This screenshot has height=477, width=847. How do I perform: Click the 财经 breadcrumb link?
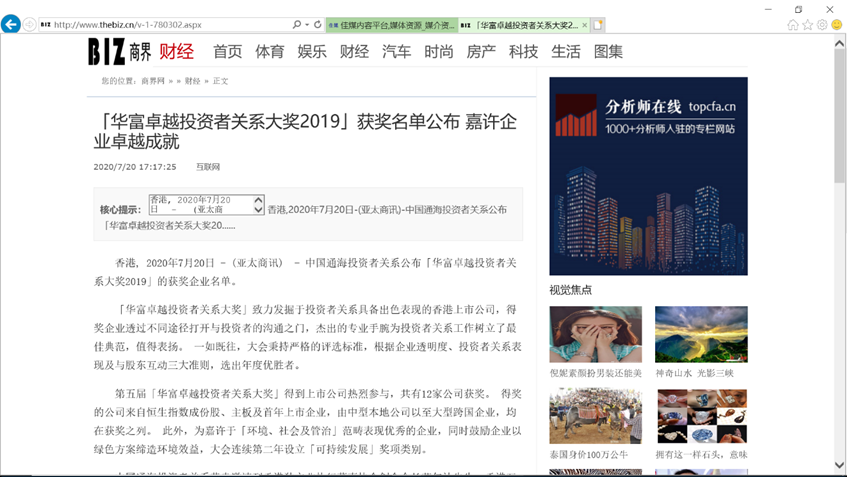click(x=192, y=81)
